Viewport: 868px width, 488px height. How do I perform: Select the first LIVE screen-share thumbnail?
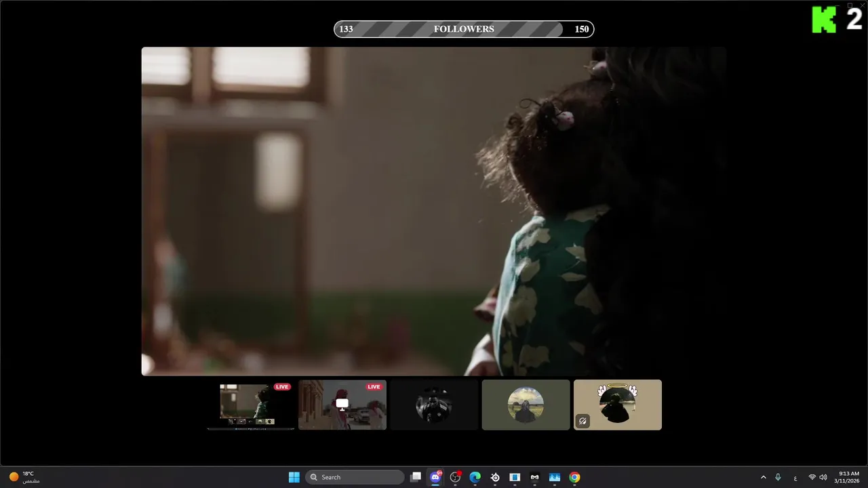pyautogui.click(x=251, y=405)
